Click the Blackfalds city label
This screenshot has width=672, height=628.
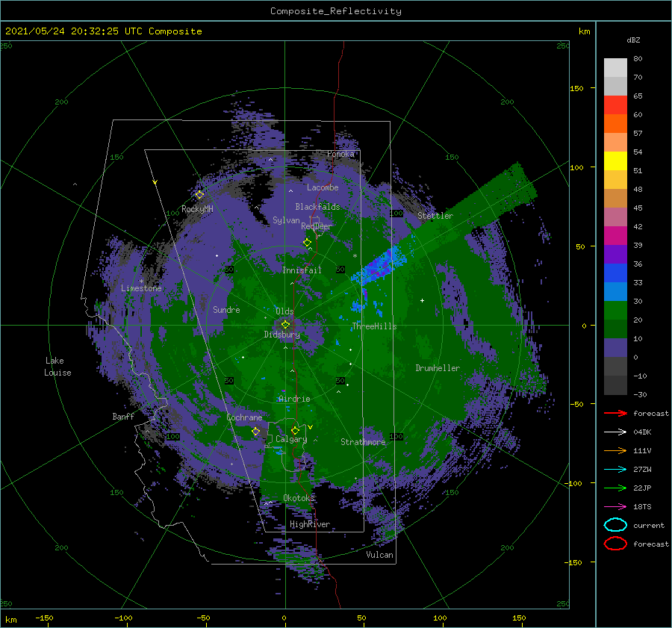[x=317, y=207]
